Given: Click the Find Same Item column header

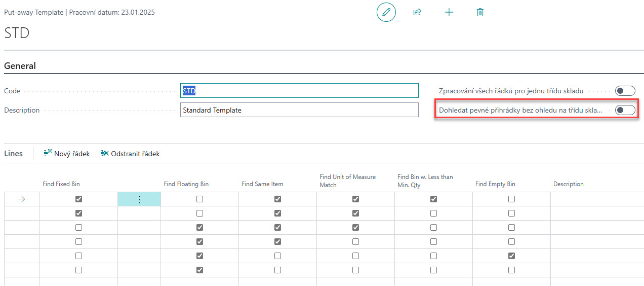Looking at the screenshot, I should tap(262, 184).
